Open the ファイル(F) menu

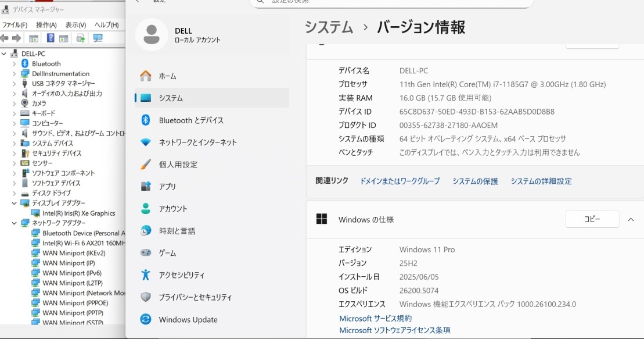[x=15, y=25]
